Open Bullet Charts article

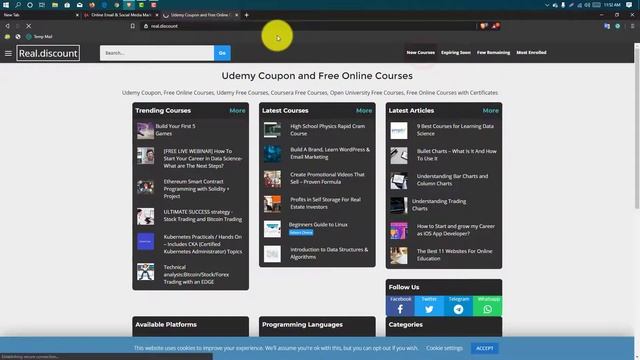click(456, 155)
